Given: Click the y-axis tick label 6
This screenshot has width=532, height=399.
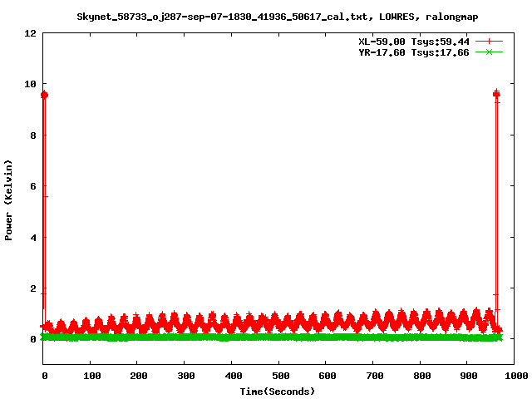Looking at the screenshot, I should click(33, 186).
